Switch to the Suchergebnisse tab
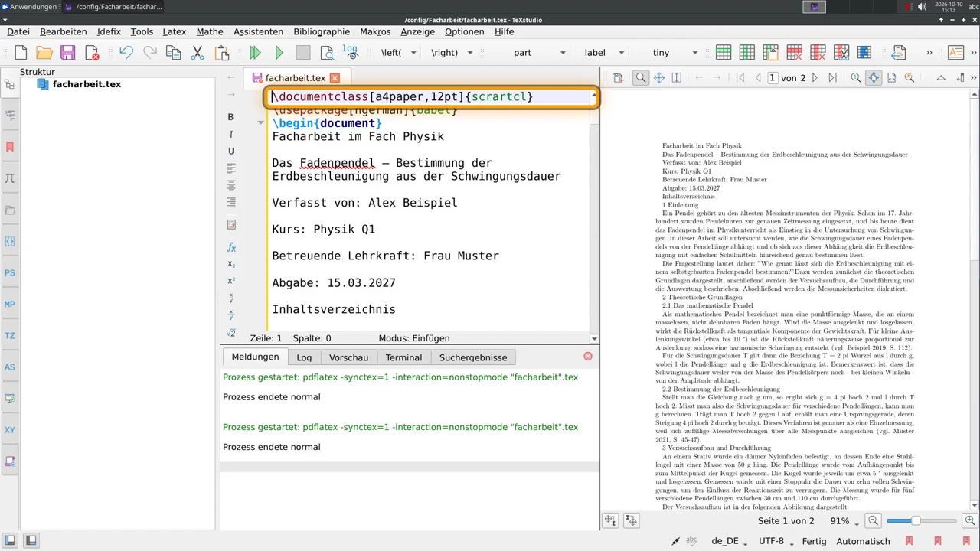This screenshot has height=551, width=980. [x=473, y=357]
